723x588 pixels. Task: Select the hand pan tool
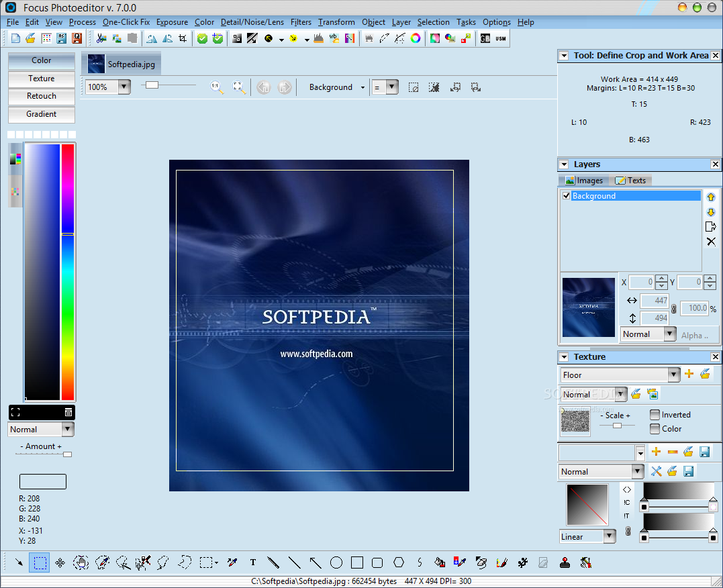tap(81, 562)
